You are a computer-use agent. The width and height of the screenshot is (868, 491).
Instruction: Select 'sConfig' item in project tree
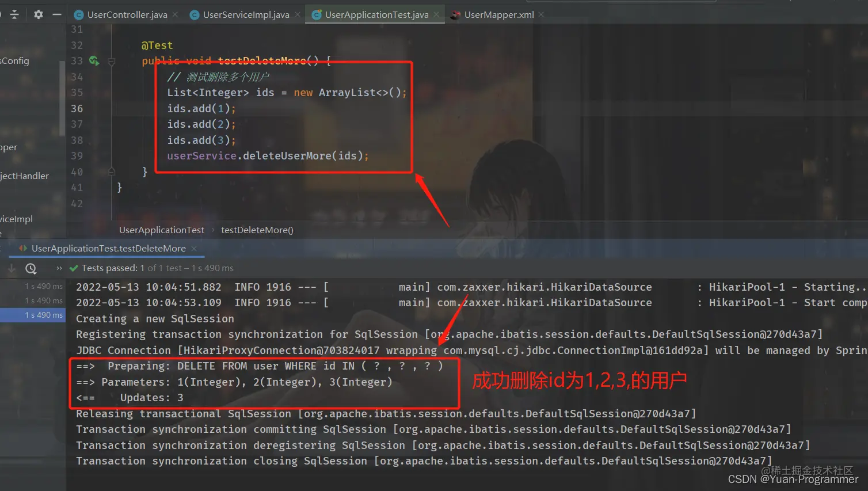tap(15, 61)
